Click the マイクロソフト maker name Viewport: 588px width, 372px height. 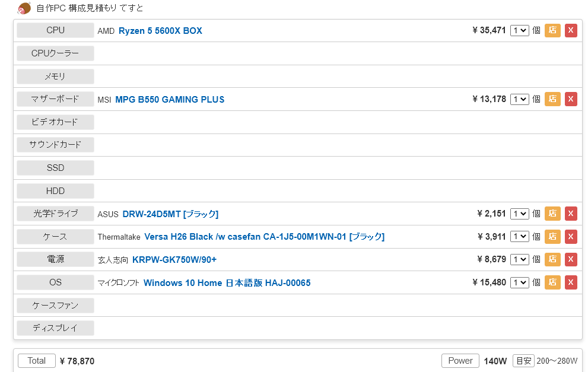tap(119, 283)
